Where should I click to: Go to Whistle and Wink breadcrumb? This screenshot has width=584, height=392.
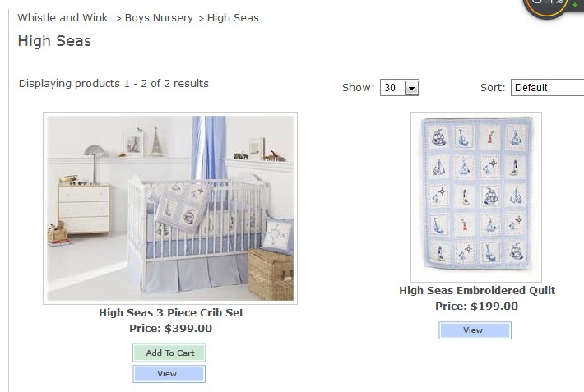[63, 17]
